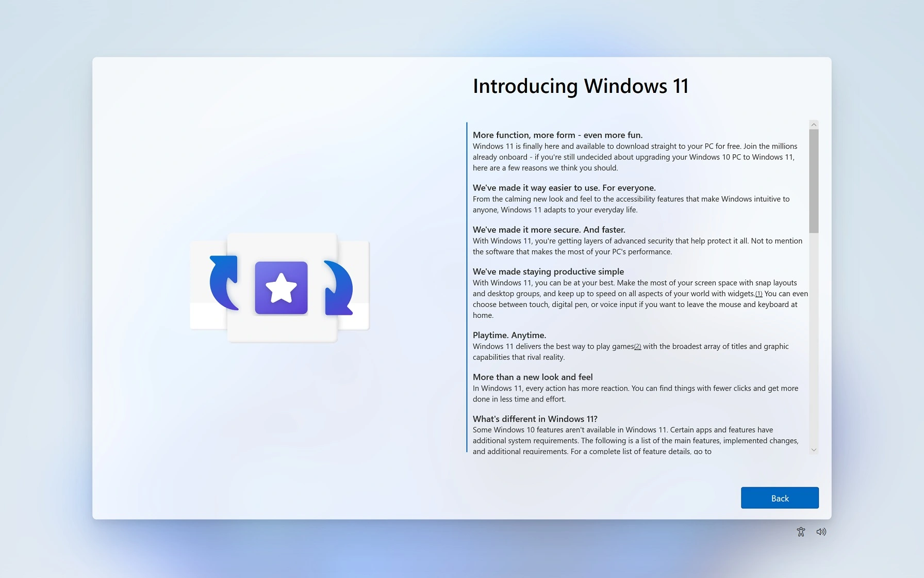924x578 pixels.
Task: Open footnote (2) link after play games
Action: [637, 346]
